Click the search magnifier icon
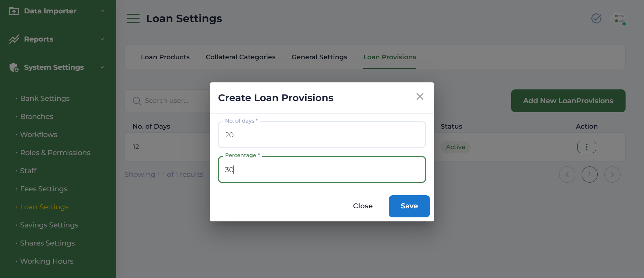 137,101
